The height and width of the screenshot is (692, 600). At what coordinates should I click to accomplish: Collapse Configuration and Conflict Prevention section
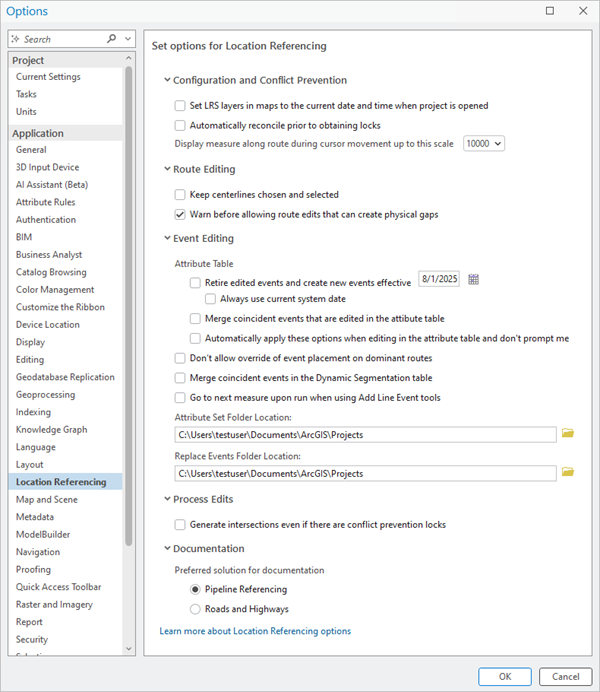[x=167, y=80]
